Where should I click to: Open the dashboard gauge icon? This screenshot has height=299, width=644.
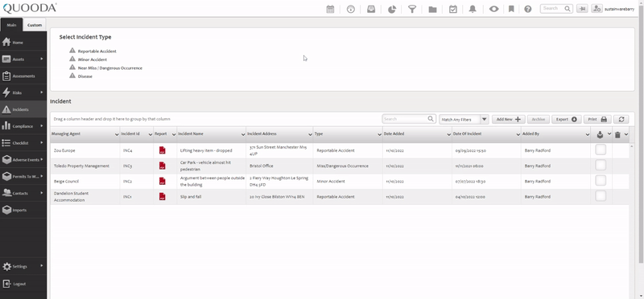[x=350, y=9]
